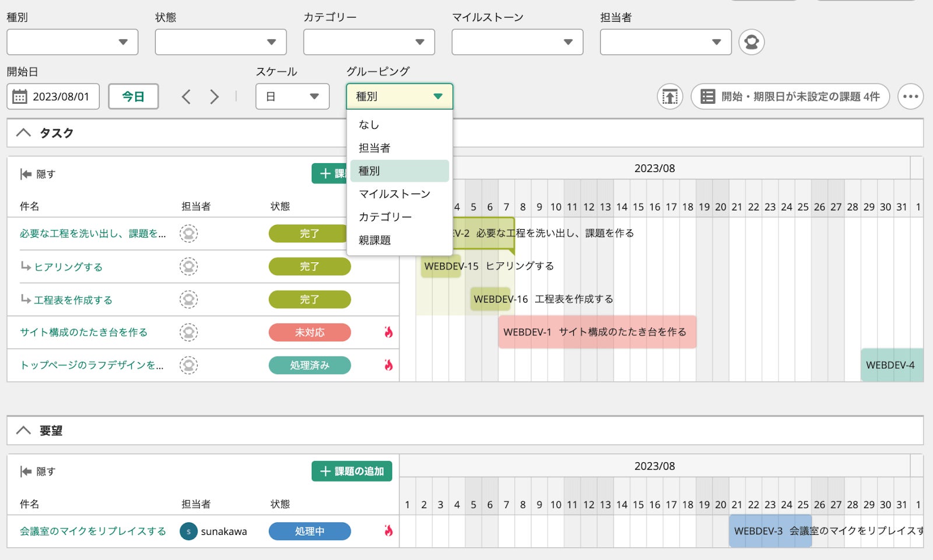Click WEBDEV-1 red Gantt bar
The width and height of the screenshot is (933, 560).
click(x=597, y=332)
